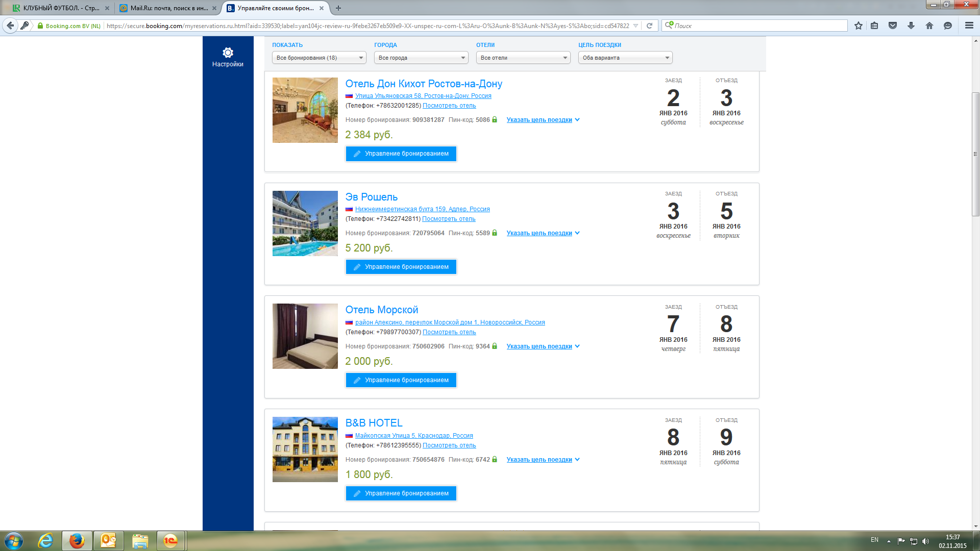Open the chat smiley icon in toolbar
The image size is (980, 551).
[x=948, y=26]
